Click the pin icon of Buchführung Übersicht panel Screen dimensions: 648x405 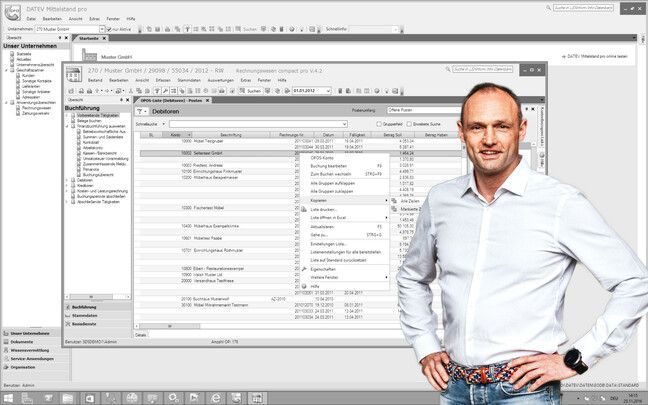[122, 100]
